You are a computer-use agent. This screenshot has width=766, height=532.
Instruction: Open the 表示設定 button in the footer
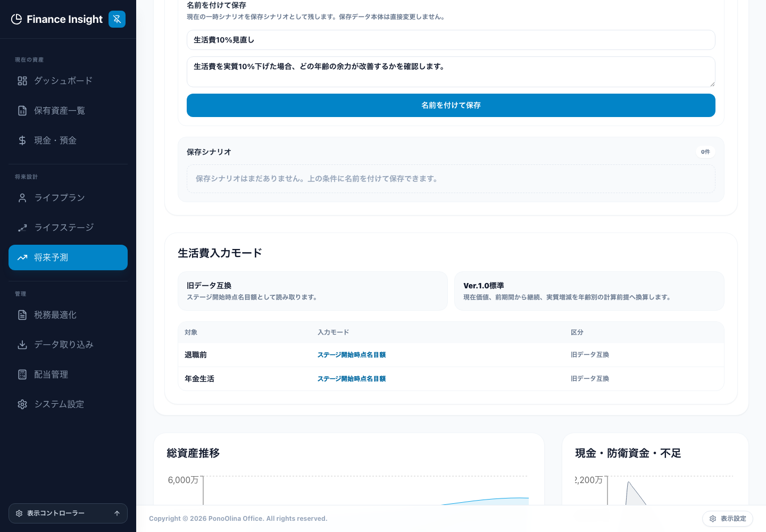pyautogui.click(x=728, y=519)
